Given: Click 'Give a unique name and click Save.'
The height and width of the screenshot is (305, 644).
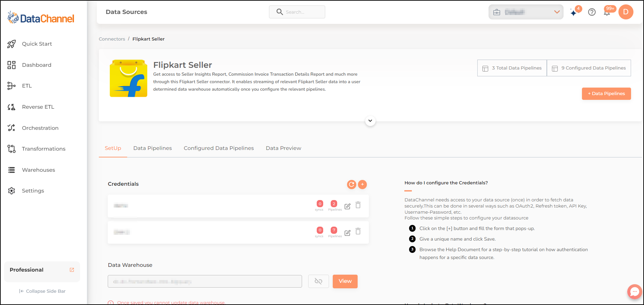Looking at the screenshot, I should (x=458, y=239).
